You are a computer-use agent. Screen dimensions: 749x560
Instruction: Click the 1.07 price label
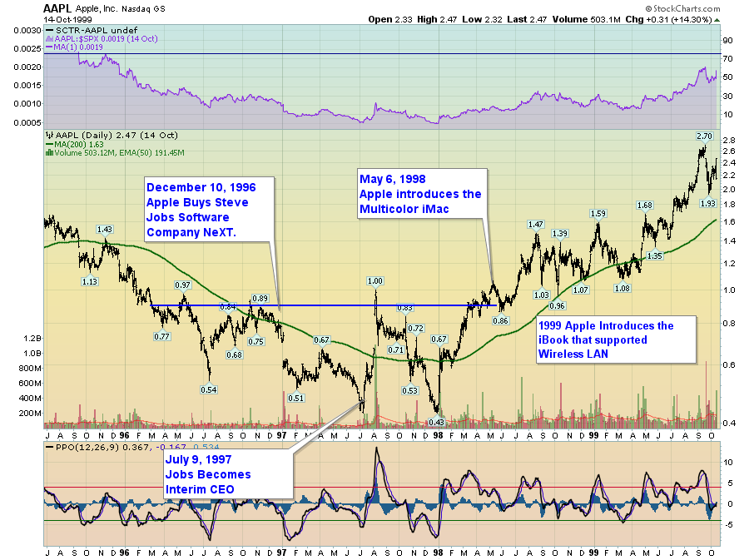[x=580, y=290]
